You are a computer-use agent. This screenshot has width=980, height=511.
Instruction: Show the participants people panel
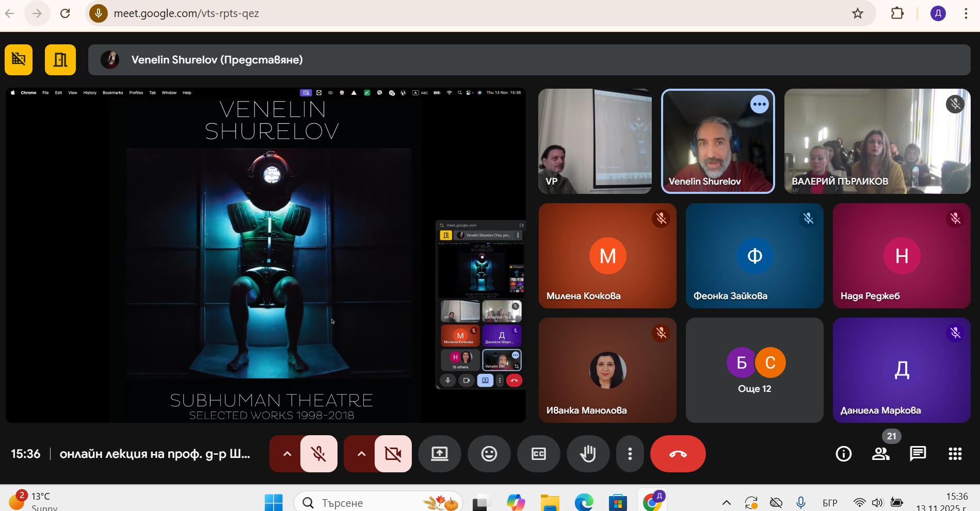tap(880, 454)
